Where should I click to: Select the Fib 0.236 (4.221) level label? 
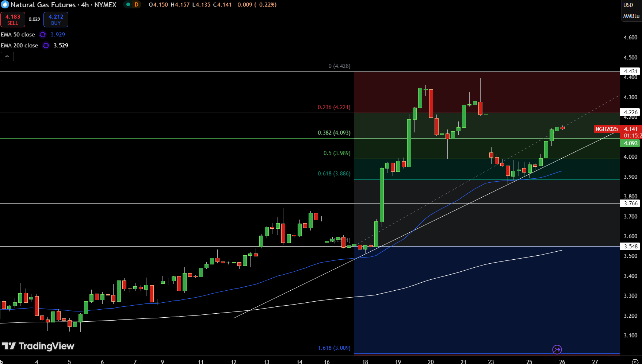click(334, 107)
